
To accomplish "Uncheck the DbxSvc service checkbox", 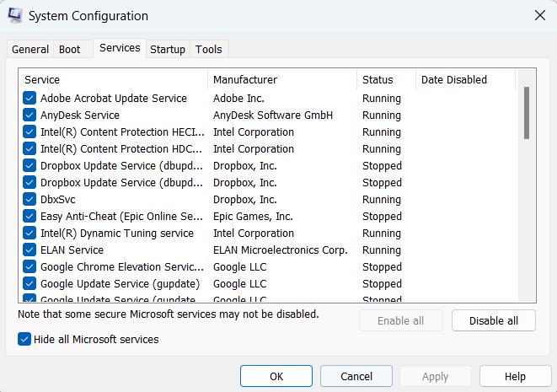I will 29,200.
